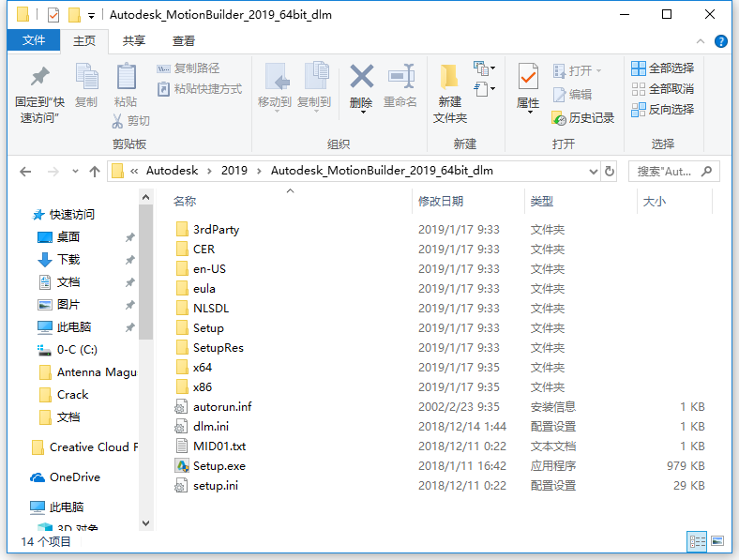The image size is (739, 560).
Task: Expand the address bar history dropdown
Action: click(x=594, y=172)
